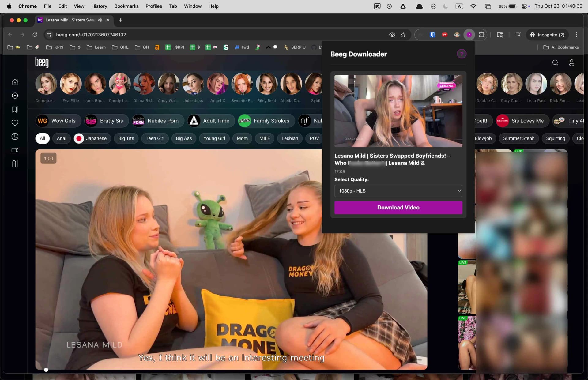Toggle the Japanese category filter

click(x=92, y=138)
